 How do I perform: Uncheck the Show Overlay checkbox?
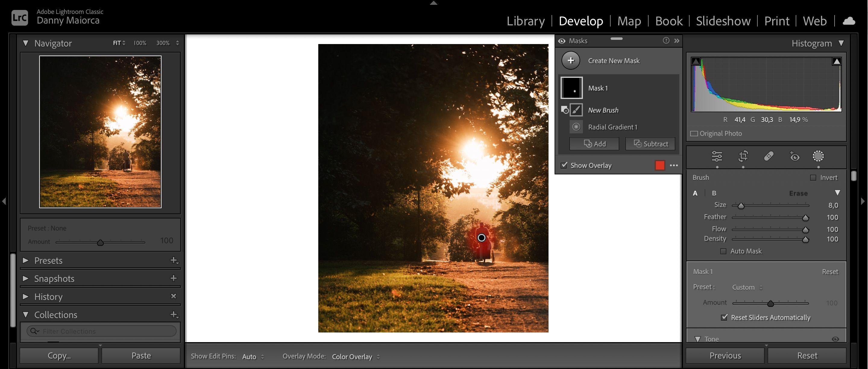pos(564,165)
